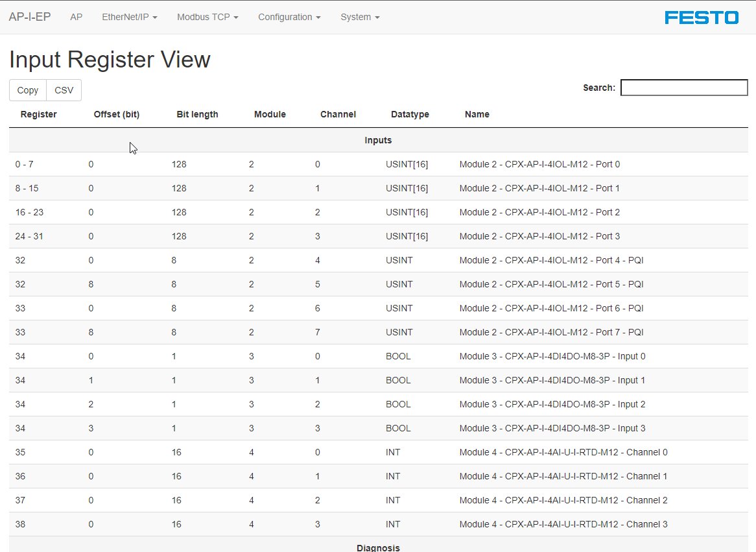The width and height of the screenshot is (756, 552).
Task: Click bit length 128 in Port 1 row
Action: [x=179, y=188]
